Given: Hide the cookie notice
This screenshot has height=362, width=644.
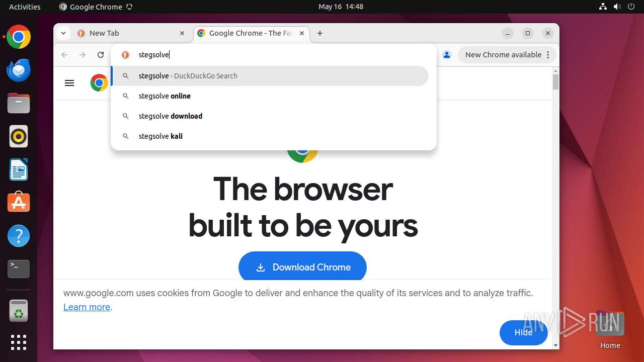Looking at the screenshot, I should pos(523,332).
